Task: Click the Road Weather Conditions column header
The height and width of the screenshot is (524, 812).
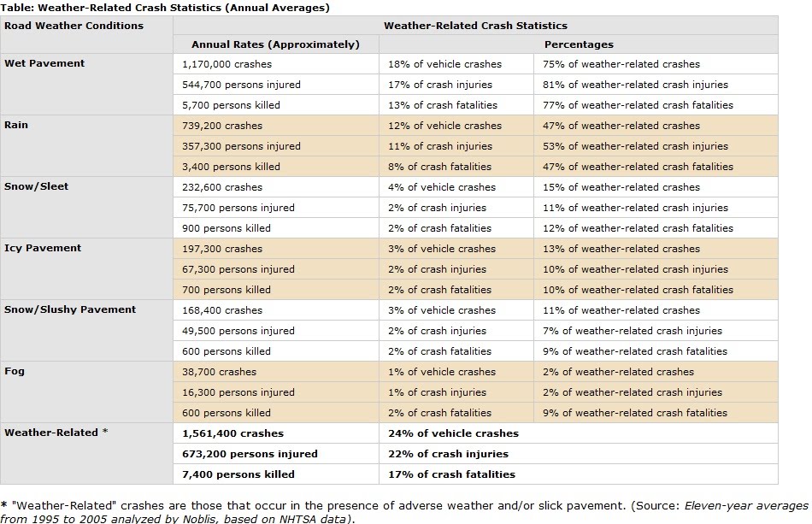Action: tap(74, 26)
